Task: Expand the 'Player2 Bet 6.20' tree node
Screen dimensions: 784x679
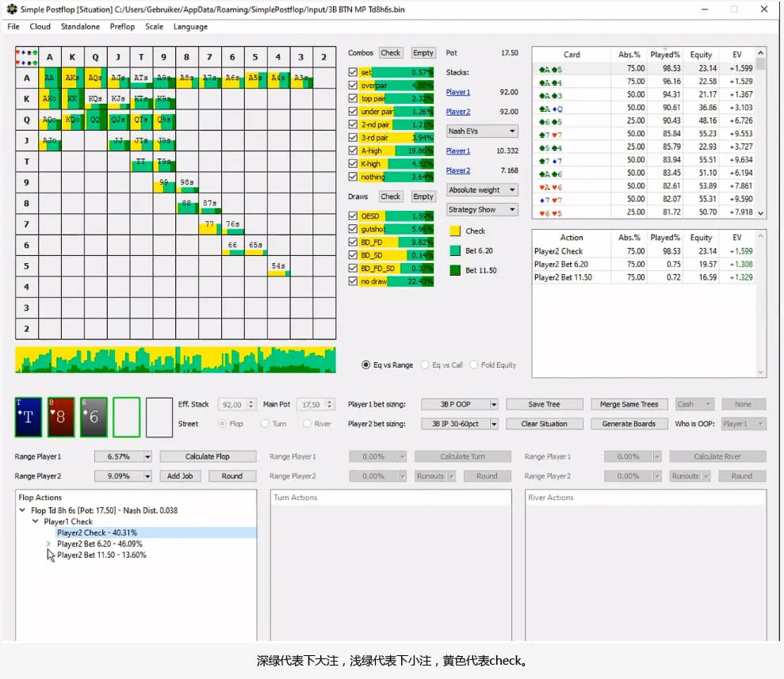Action: [48, 544]
